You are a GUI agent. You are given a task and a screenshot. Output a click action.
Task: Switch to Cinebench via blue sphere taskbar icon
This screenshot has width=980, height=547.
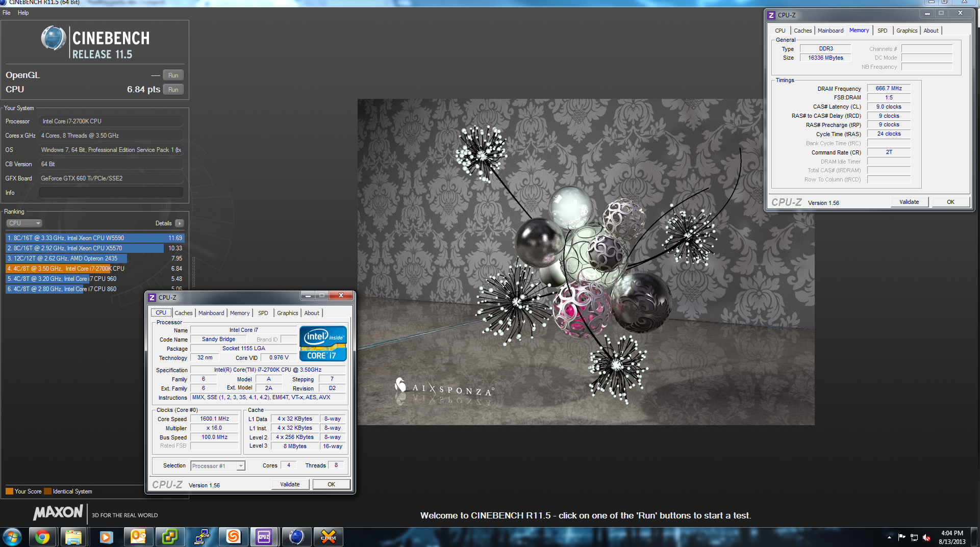click(x=296, y=537)
